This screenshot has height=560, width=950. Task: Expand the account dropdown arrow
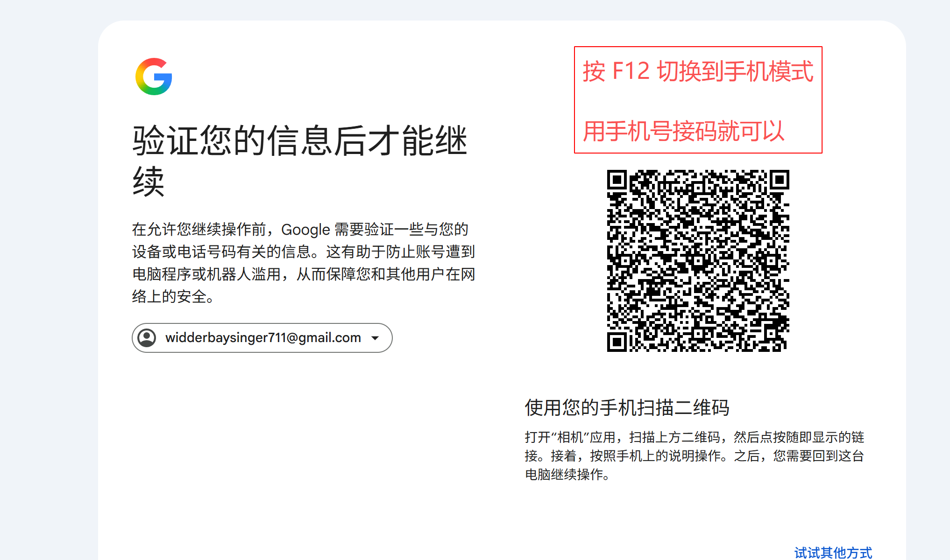tap(375, 338)
